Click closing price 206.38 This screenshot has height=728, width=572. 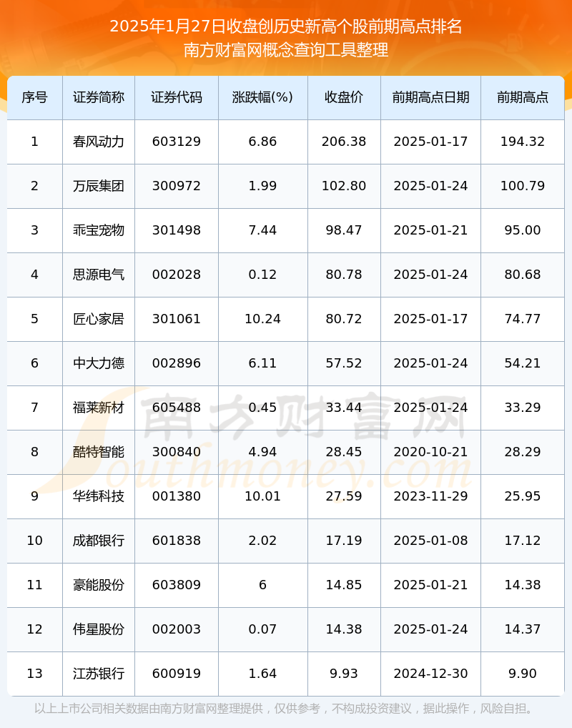tap(344, 142)
